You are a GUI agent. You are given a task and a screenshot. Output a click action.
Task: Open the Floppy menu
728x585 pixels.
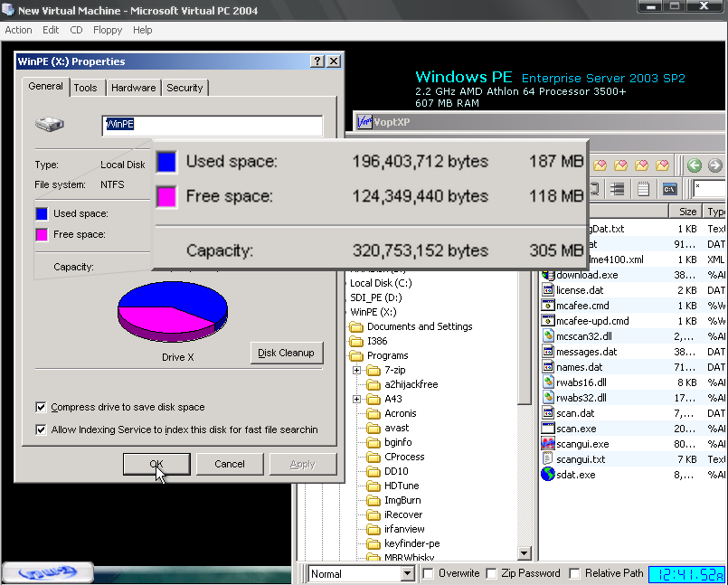[108, 30]
